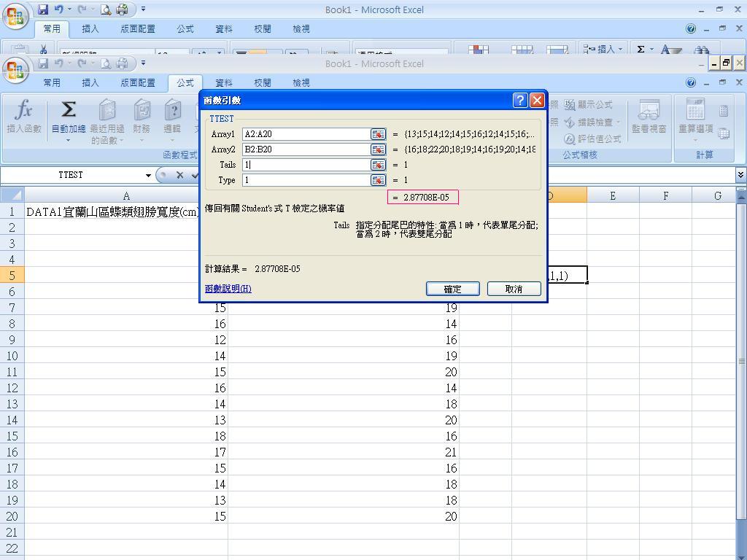The width and height of the screenshot is (747, 560).
Task: Click the 取消 Cancel button
Action: [514, 289]
